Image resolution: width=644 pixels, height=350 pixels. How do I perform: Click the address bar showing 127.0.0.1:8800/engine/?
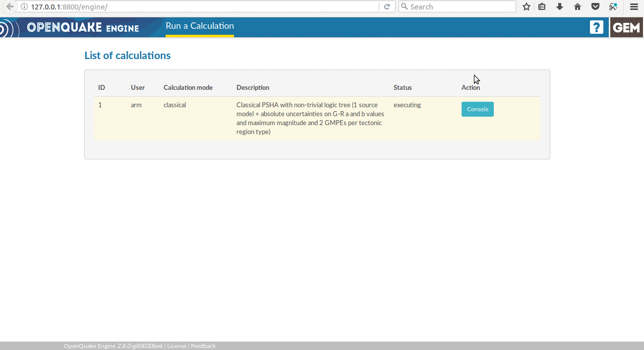click(x=198, y=7)
